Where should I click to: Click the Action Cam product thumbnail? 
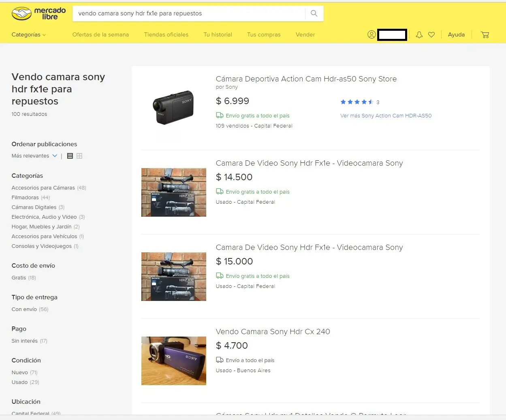pos(173,107)
